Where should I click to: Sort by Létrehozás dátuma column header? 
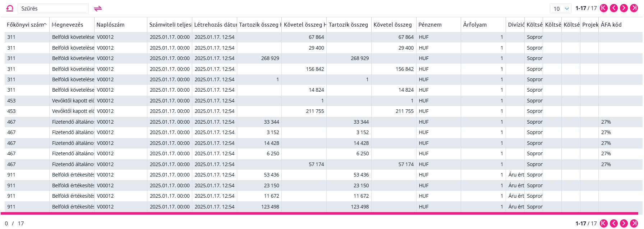coord(215,25)
